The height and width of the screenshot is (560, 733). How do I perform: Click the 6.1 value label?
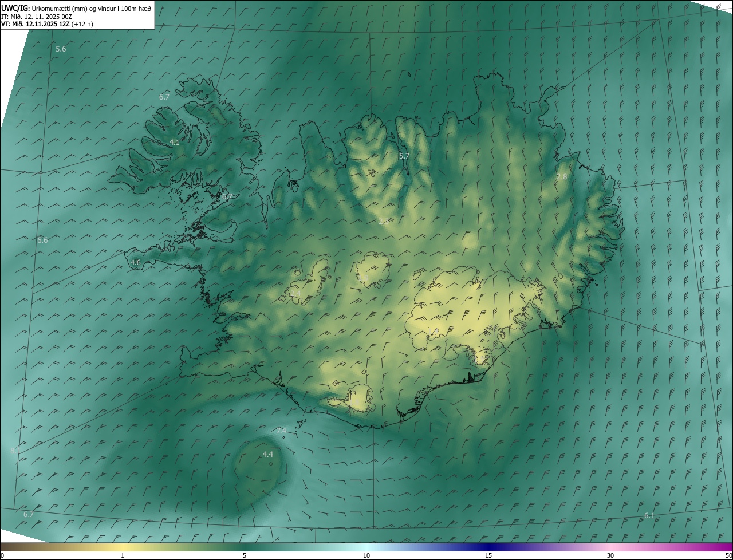(649, 516)
